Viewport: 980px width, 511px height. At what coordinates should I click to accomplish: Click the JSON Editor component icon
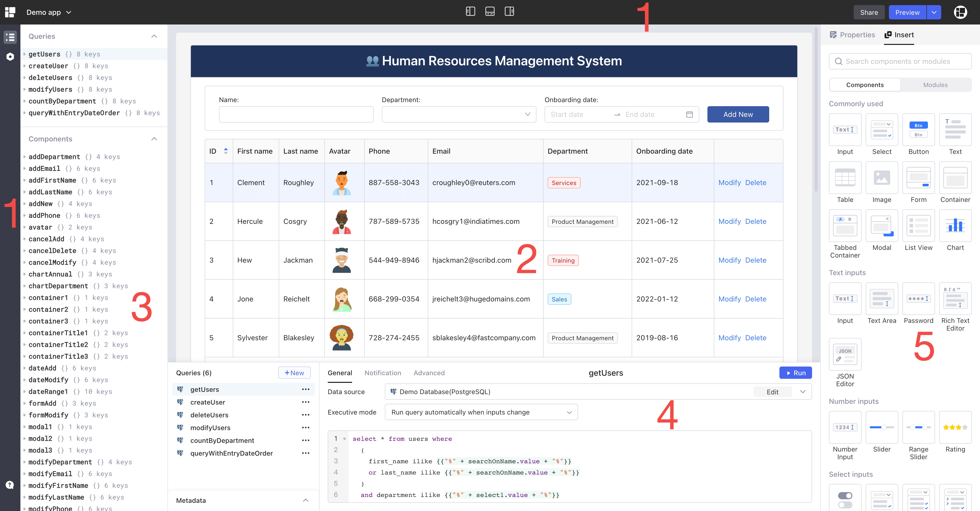point(844,354)
